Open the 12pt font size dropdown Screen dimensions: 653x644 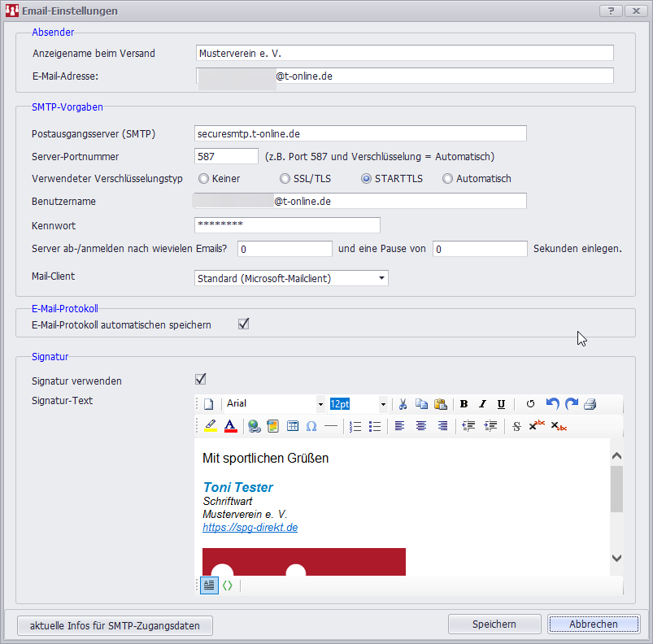(383, 404)
